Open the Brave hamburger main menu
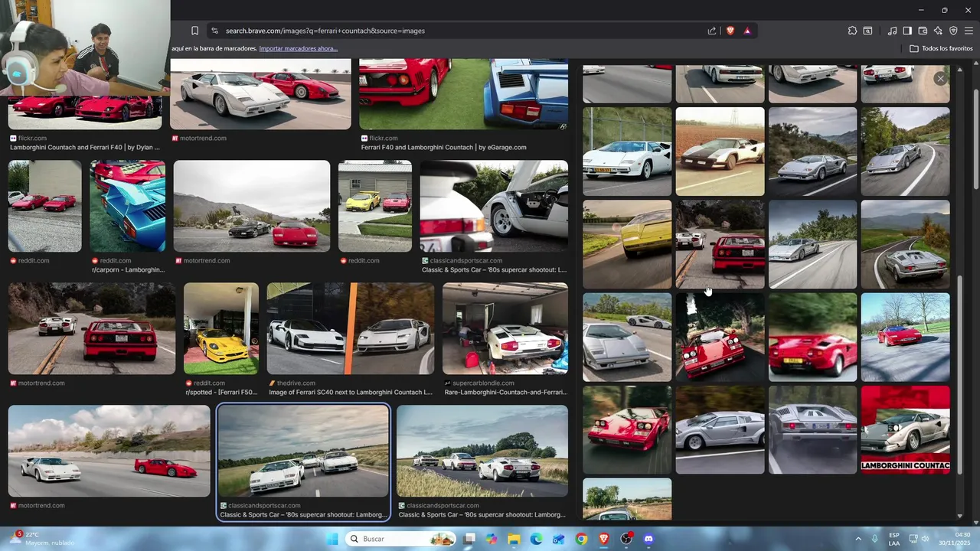980x551 pixels. (969, 31)
